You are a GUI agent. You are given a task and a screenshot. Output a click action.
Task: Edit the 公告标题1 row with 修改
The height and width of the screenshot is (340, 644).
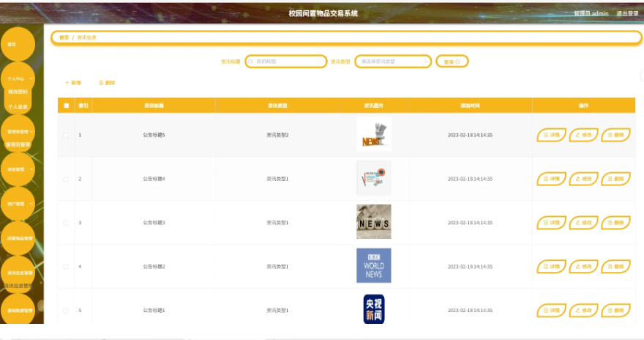coord(583,311)
